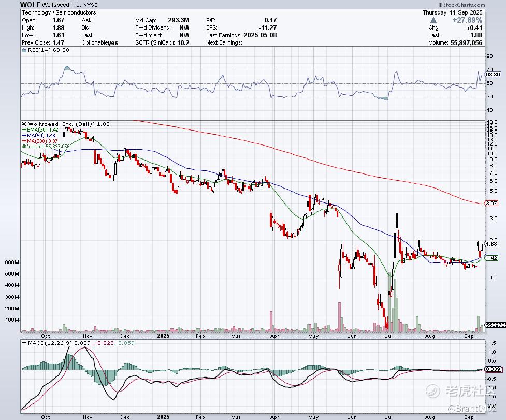Click the 'EMA(20) 1.42' legend entry
The image size is (506, 420).
coord(42,129)
